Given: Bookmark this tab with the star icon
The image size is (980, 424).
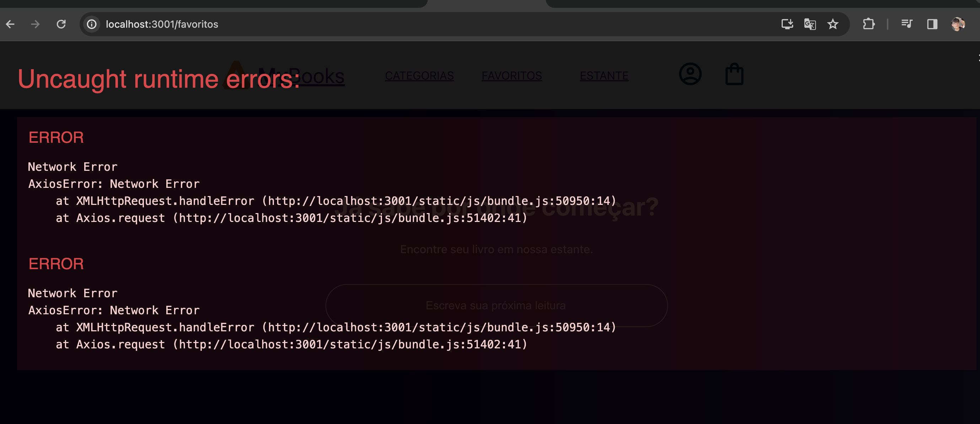Looking at the screenshot, I should (833, 25).
